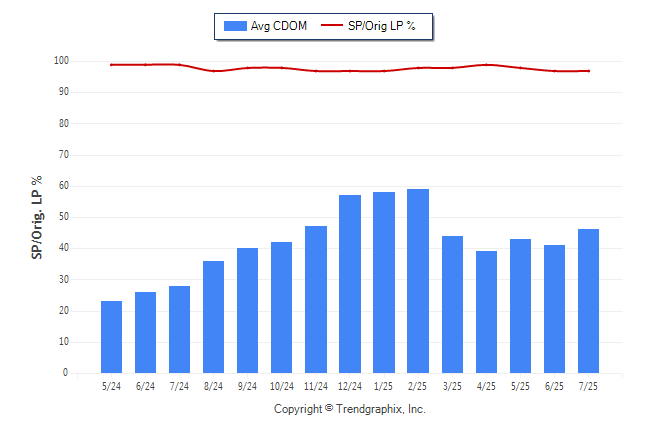The image size is (646, 434).
Task: Select the 9/24 bar
Action: (248, 310)
